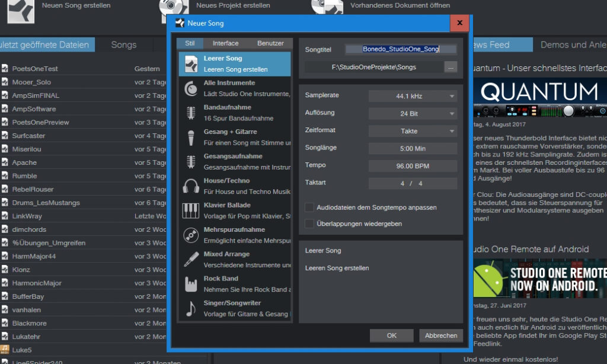Click the Abbrechen button
Image resolution: width=607 pixels, height=364 pixels.
pyautogui.click(x=441, y=336)
